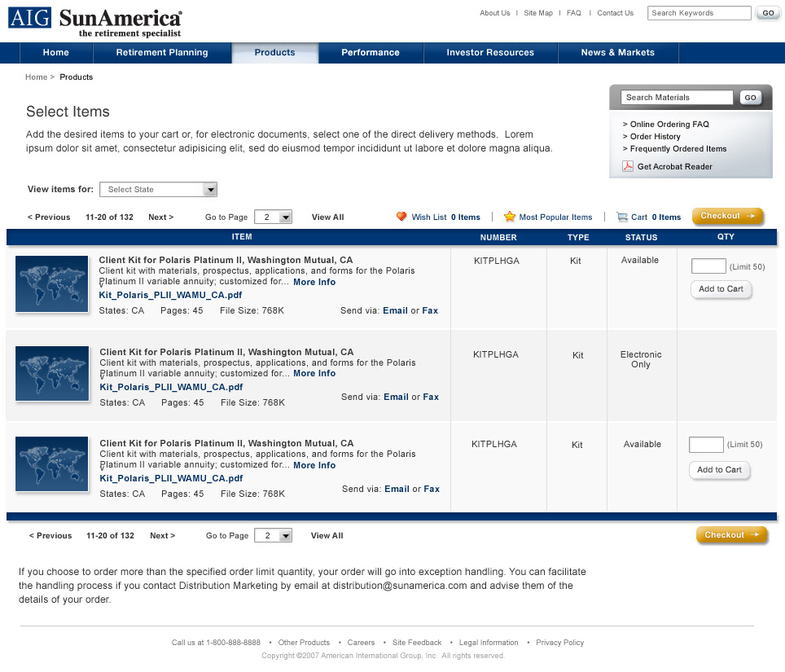Open the Site Feedback footer link

coord(417,643)
